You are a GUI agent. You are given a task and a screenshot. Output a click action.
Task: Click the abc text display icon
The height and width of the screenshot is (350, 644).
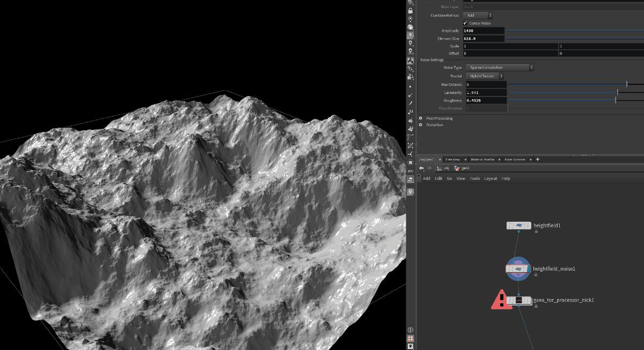[411, 171]
